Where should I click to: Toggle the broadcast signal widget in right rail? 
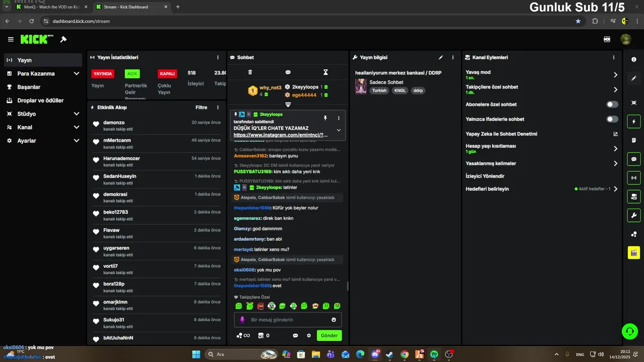(634, 177)
